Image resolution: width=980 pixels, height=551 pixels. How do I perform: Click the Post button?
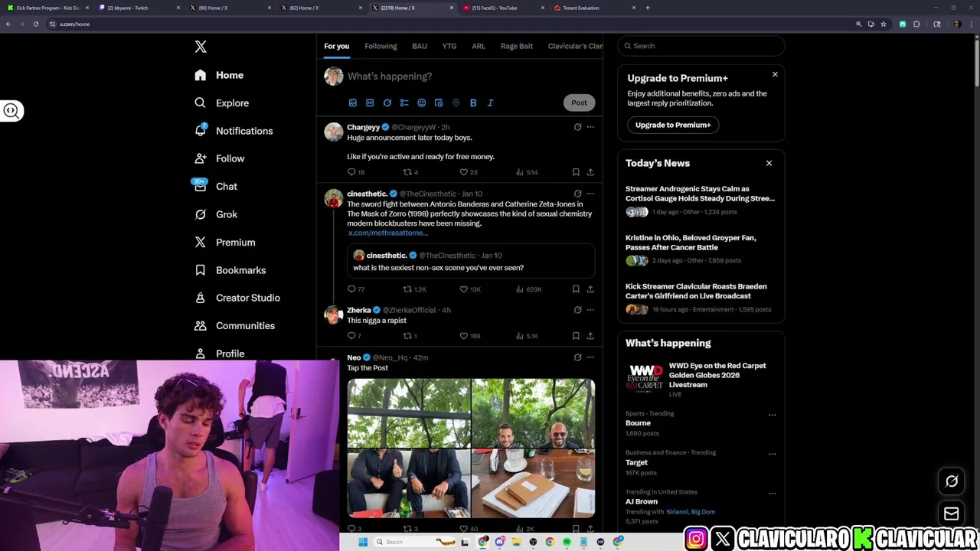(579, 103)
